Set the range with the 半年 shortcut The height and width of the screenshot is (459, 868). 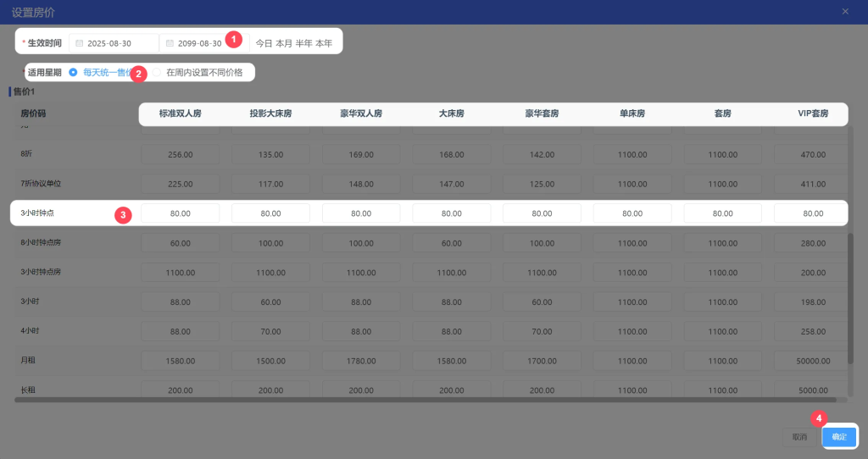click(303, 43)
